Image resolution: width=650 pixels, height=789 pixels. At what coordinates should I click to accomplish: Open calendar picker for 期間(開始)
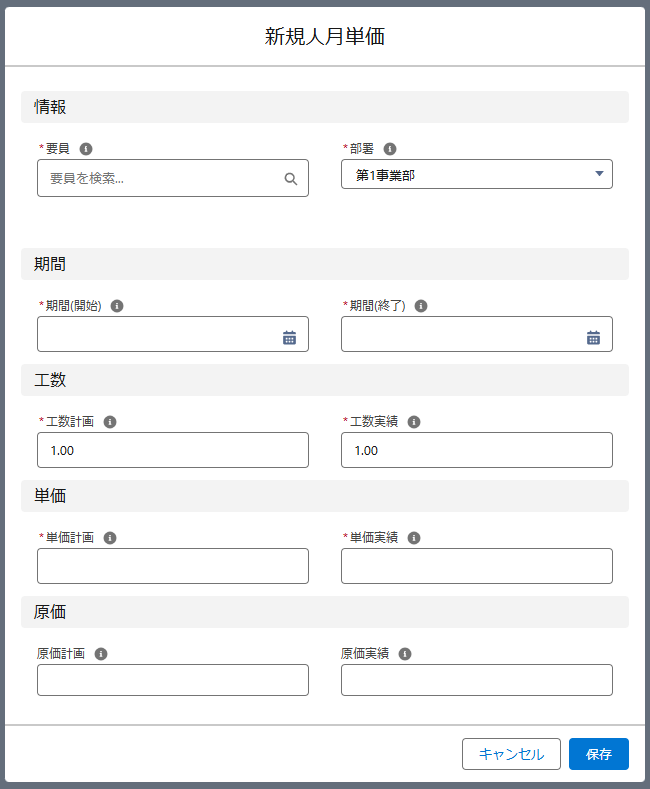289,338
